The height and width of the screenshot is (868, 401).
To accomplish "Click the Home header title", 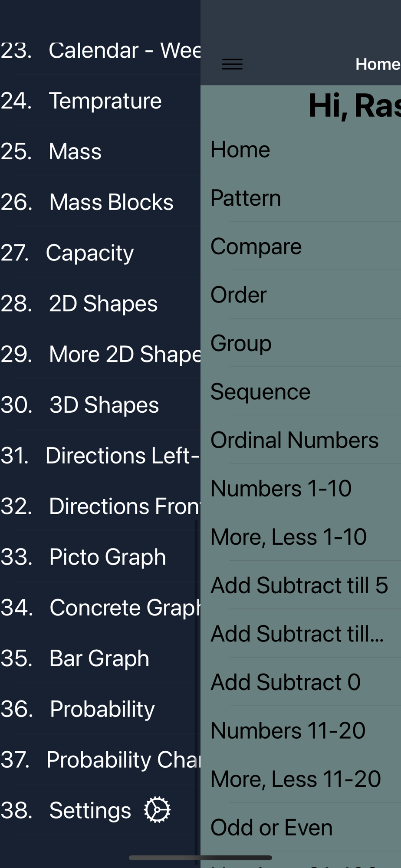I will pos(377,64).
